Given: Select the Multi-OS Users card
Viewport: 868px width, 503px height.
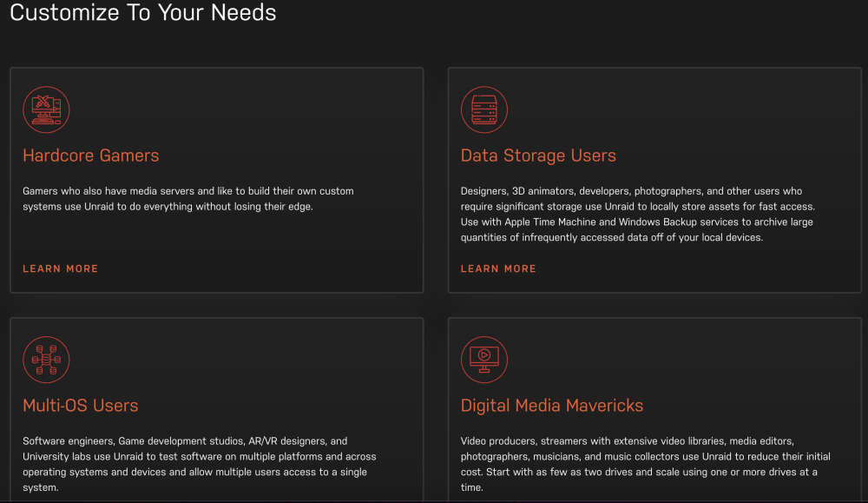Looking at the screenshot, I should [216, 410].
